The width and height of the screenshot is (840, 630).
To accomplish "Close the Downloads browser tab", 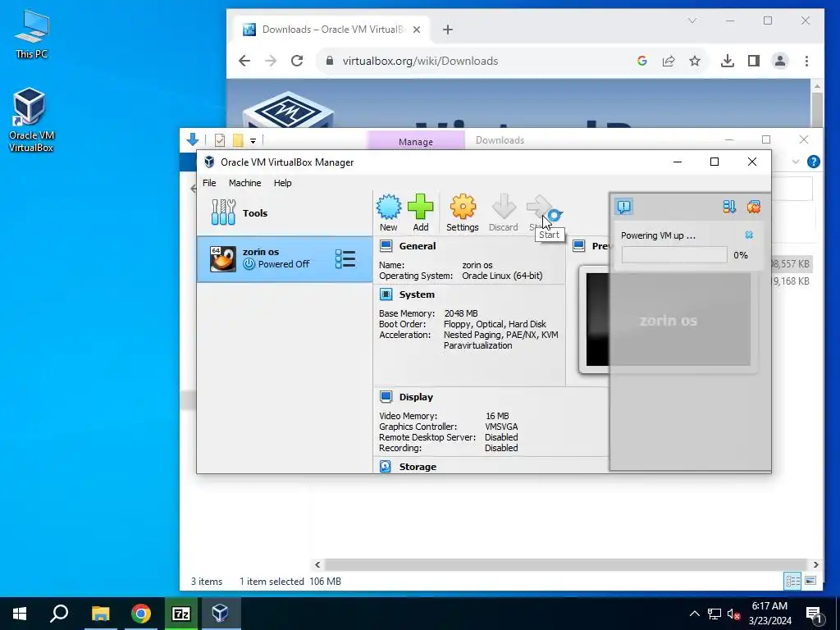I will 417,30.
